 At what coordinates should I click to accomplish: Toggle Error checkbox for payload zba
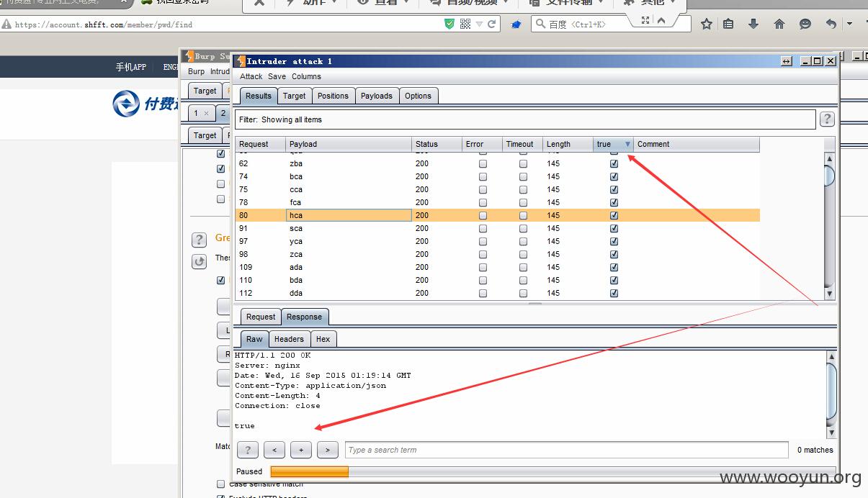(483, 163)
